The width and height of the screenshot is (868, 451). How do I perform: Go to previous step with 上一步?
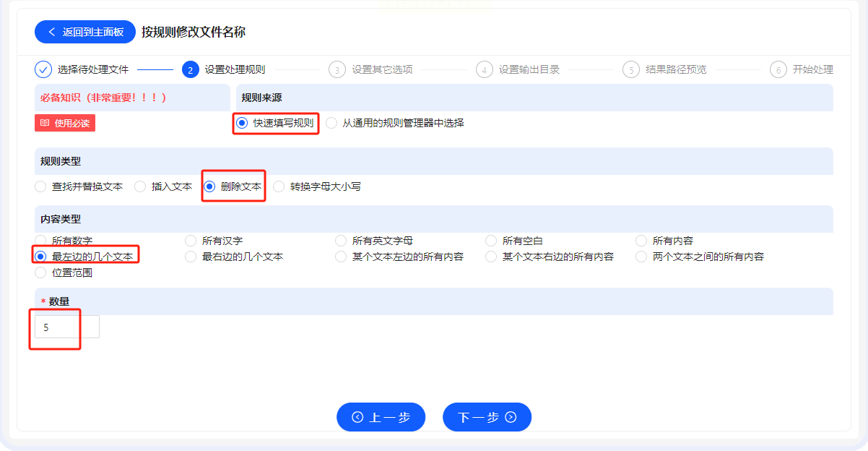click(x=381, y=417)
